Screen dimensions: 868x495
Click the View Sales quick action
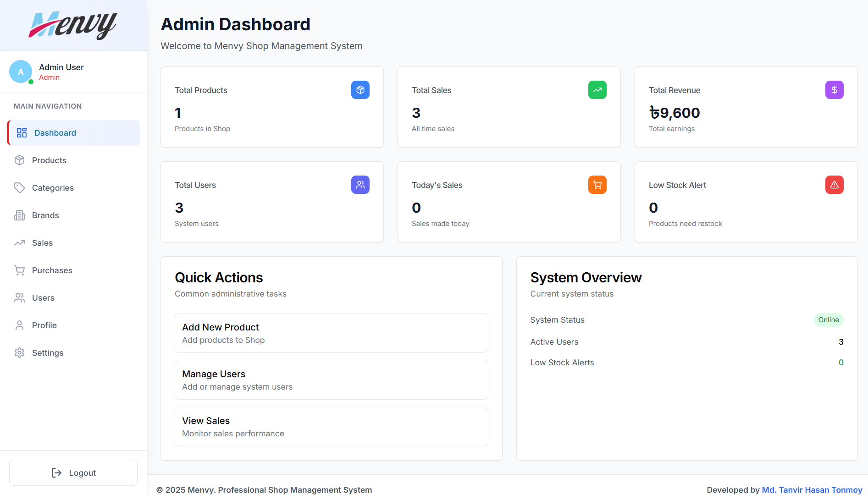(x=331, y=427)
